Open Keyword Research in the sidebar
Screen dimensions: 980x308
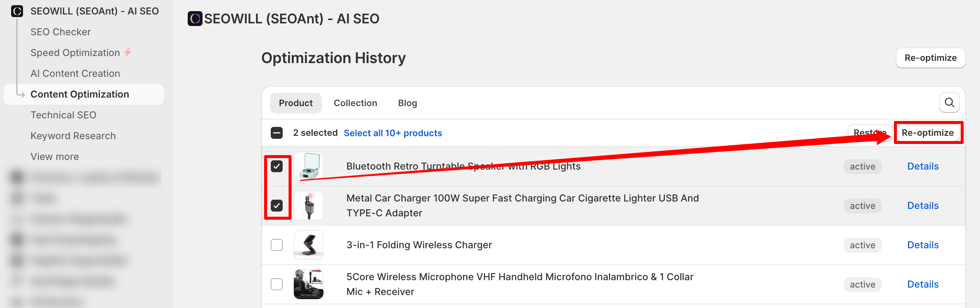coord(73,136)
